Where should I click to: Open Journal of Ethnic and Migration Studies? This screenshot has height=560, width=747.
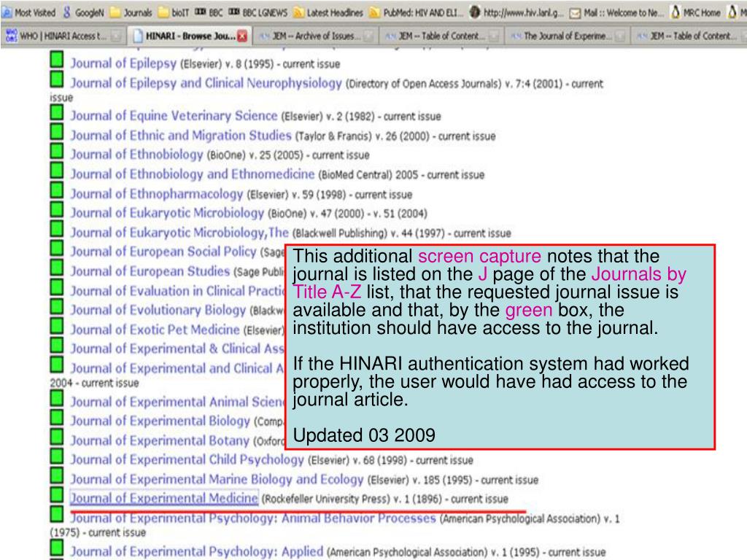point(181,136)
